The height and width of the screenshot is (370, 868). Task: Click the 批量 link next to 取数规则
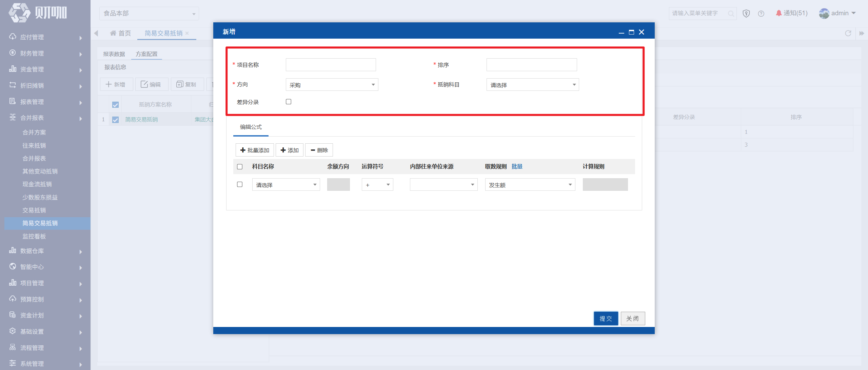(517, 167)
